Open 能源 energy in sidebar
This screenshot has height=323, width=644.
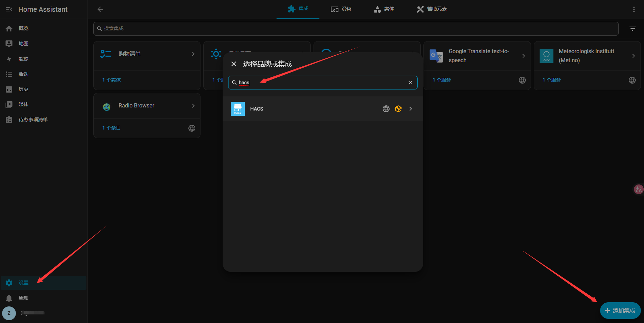coord(44,59)
